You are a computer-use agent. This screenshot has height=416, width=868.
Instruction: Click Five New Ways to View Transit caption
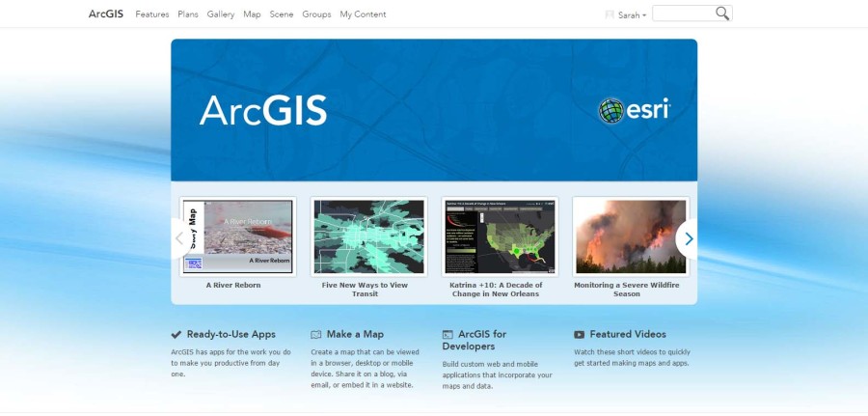(x=365, y=290)
